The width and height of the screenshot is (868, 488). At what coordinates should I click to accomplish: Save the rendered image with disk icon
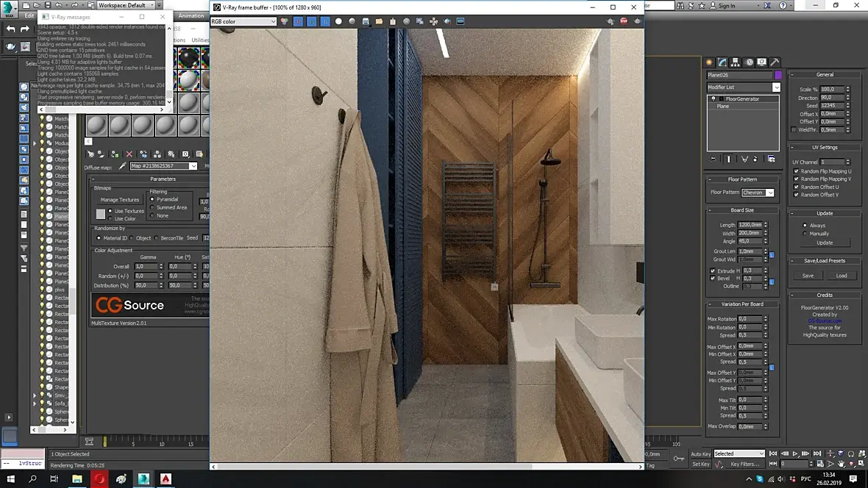click(x=366, y=21)
